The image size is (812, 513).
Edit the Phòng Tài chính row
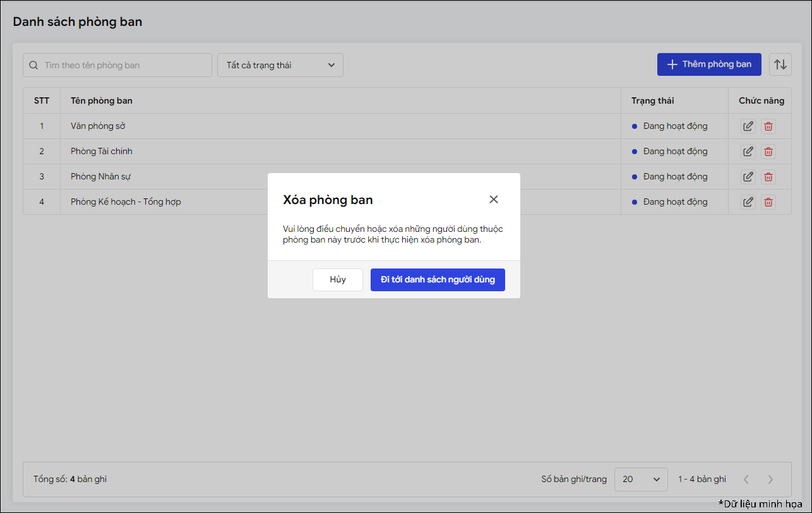[x=748, y=152]
